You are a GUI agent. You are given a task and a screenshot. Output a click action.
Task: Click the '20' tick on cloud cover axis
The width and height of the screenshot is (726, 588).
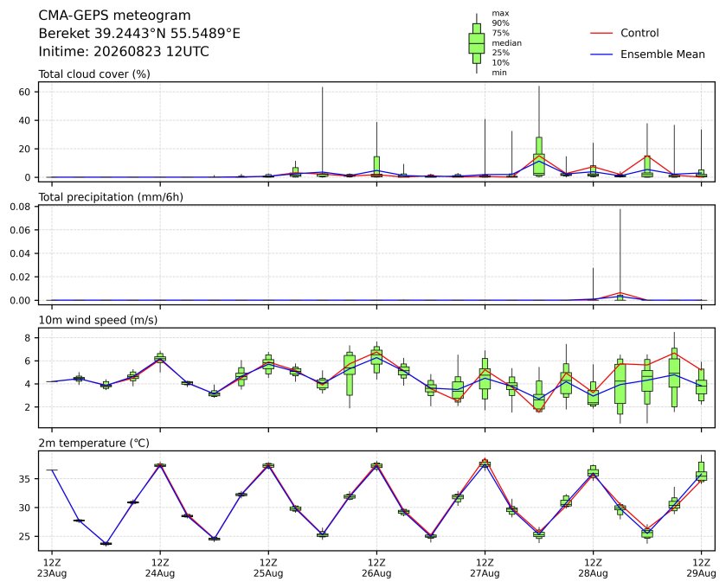(x=24, y=149)
